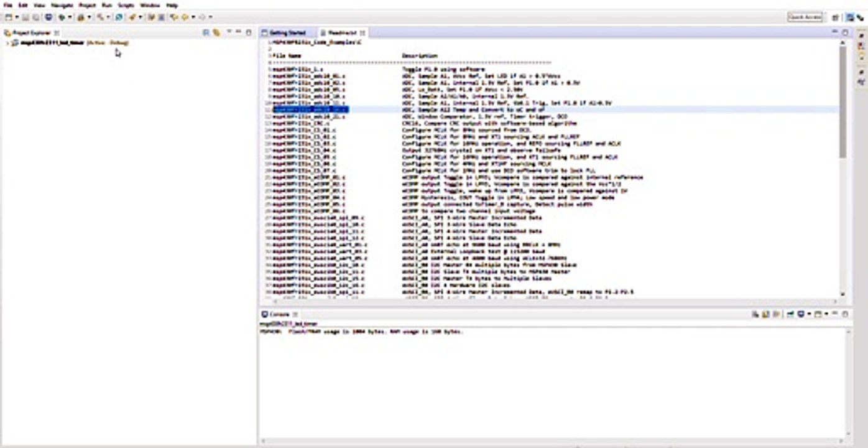Maximize the Project Explorer panel

point(249,32)
